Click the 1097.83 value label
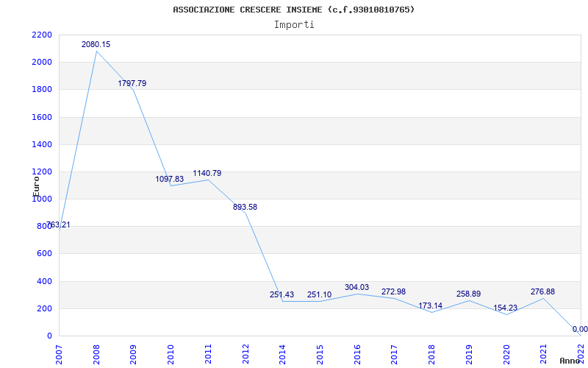Viewport: 588px width, 368px height. pos(170,179)
